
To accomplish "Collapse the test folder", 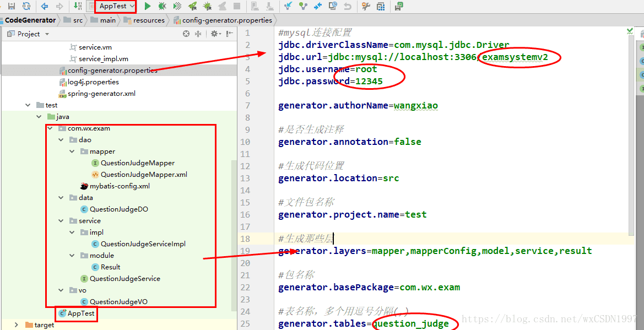I will pyautogui.click(x=28, y=105).
